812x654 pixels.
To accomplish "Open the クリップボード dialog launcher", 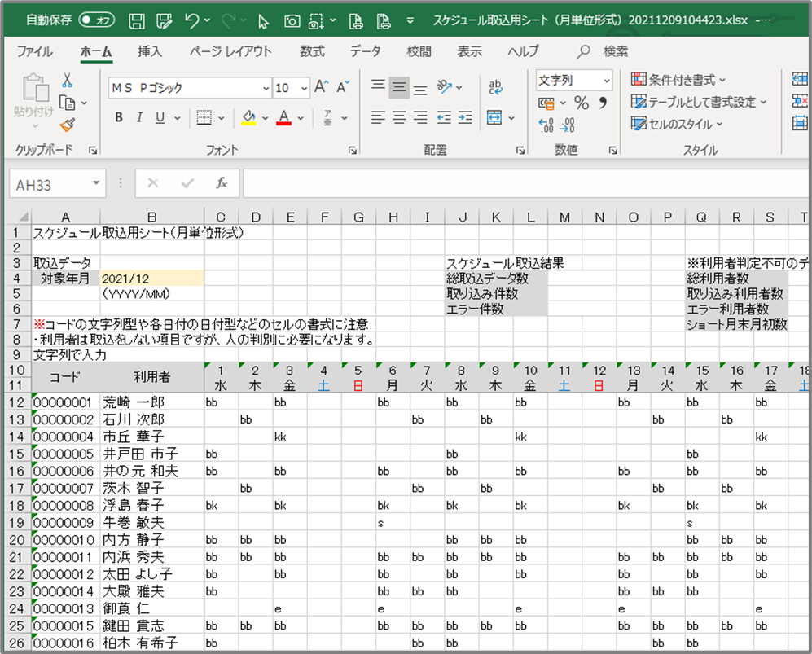I will [93, 150].
